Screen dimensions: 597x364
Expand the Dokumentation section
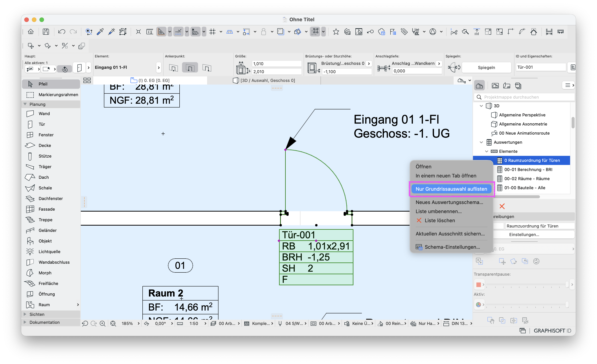pyautogui.click(x=25, y=322)
